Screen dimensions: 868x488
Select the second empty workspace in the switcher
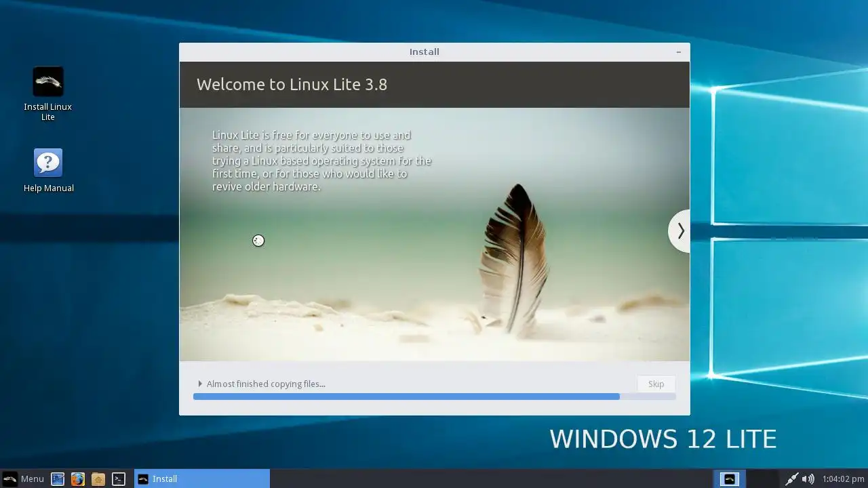click(x=762, y=479)
